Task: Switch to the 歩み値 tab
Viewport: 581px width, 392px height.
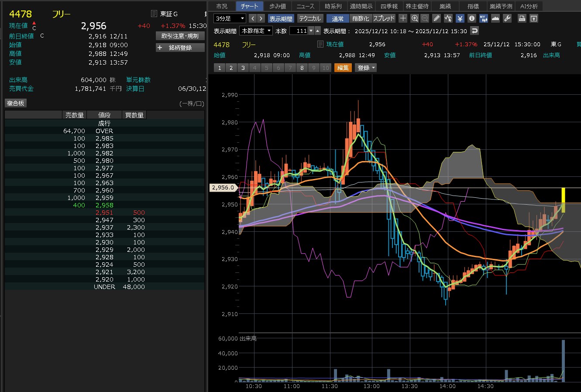Action: [x=278, y=6]
